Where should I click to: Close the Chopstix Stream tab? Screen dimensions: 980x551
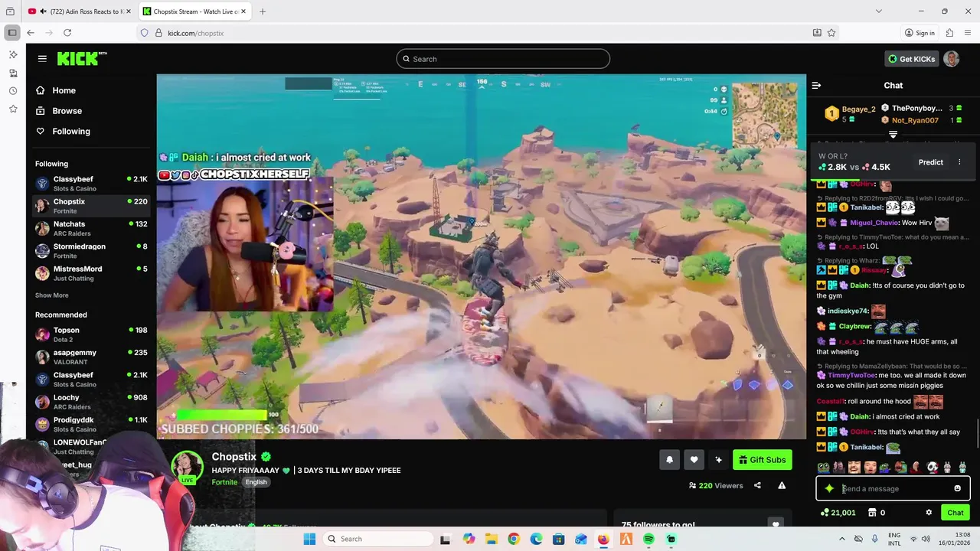244,11
